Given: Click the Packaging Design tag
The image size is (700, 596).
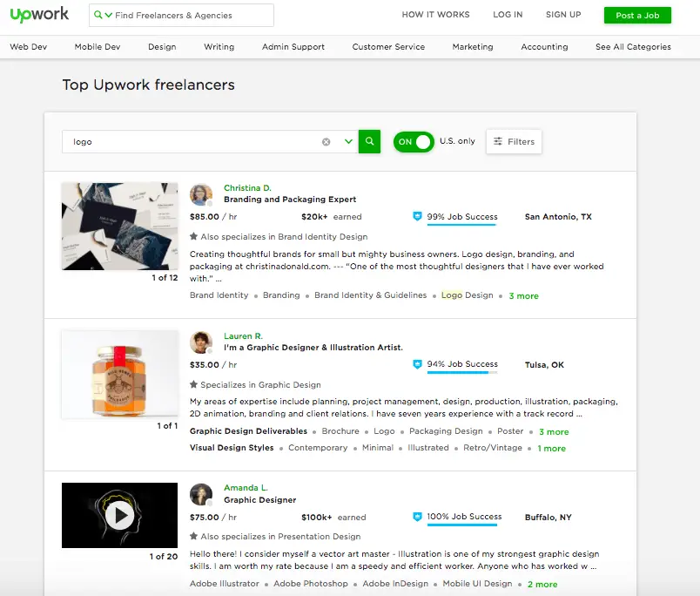Looking at the screenshot, I should (x=446, y=431).
